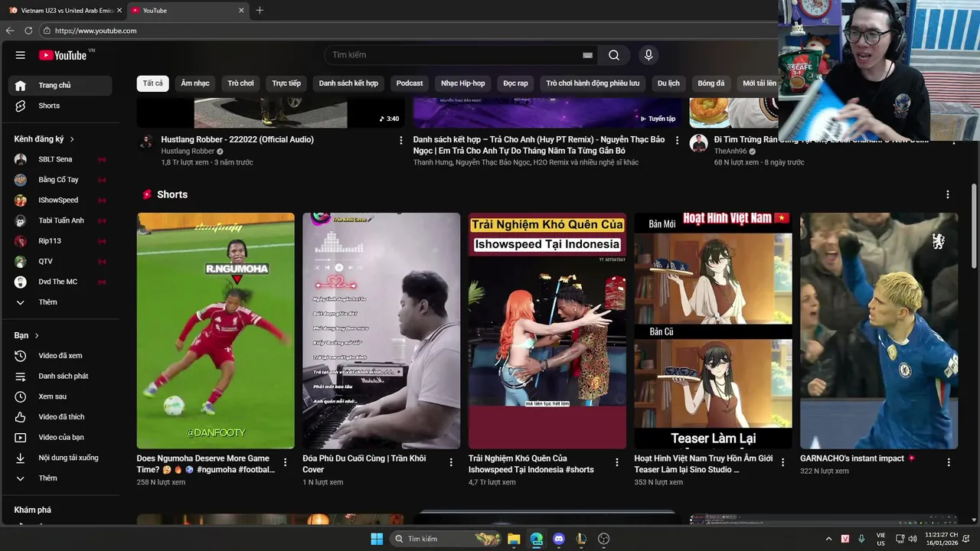The height and width of the screenshot is (551, 980).
Task: Open Video đã xem history
Action: [x=60, y=356]
